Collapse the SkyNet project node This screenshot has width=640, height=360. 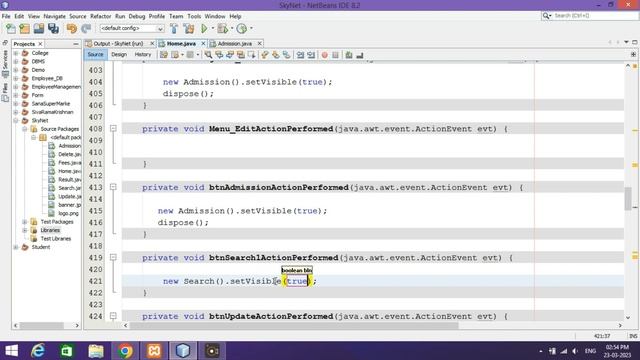click(16, 120)
